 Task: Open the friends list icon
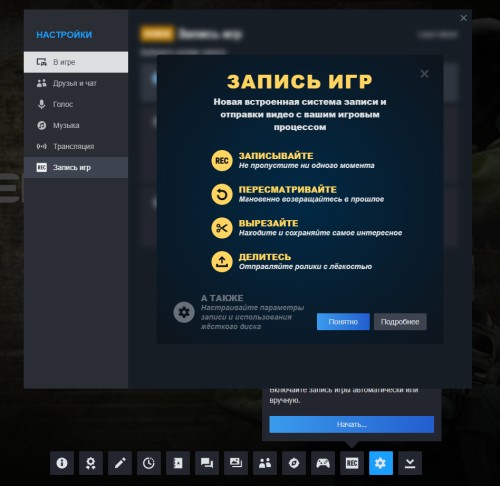tap(265, 463)
